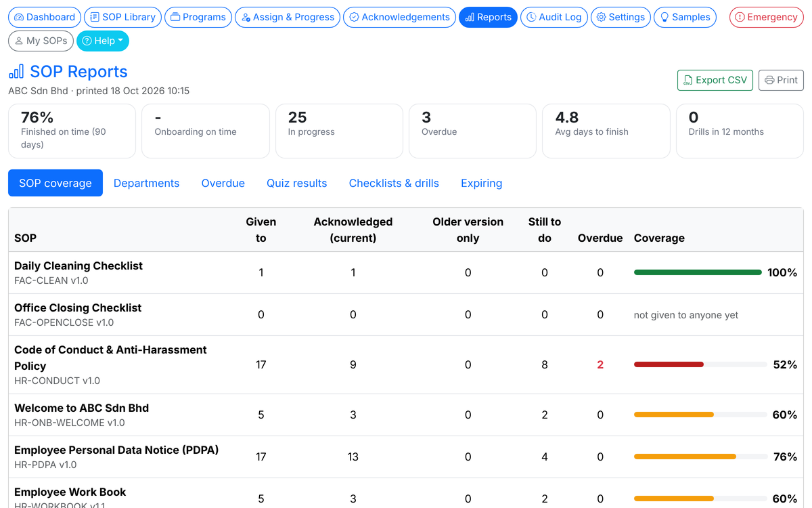Open the Help dropdown menu

tap(103, 41)
